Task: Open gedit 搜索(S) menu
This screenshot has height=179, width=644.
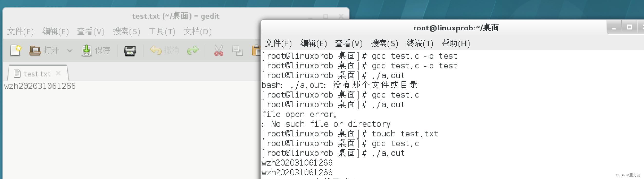Action: tap(127, 31)
